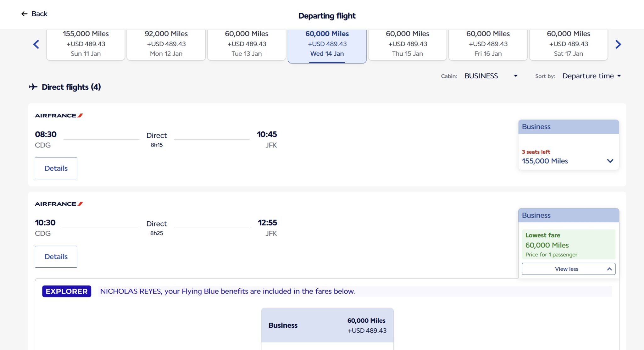The width and height of the screenshot is (644, 350).
Task: Open Details for the 10:30 flight
Action: [x=56, y=257]
